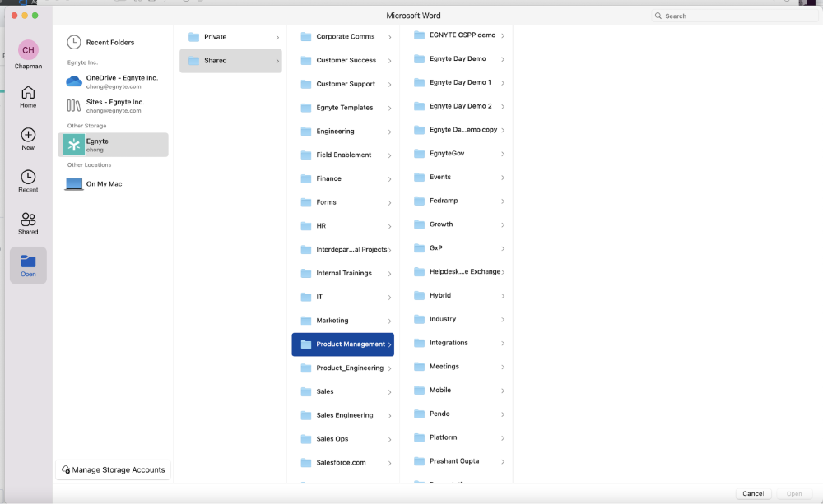Expand the Egnyte Templates folder chevron
Image resolution: width=823 pixels, height=504 pixels.
pyautogui.click(x=390, y=108)
